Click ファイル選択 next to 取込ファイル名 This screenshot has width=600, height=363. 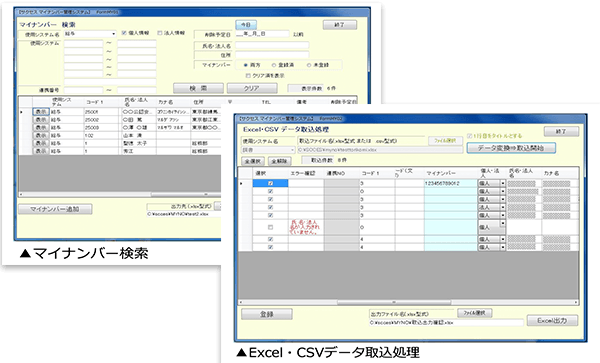tap(445, 141)
